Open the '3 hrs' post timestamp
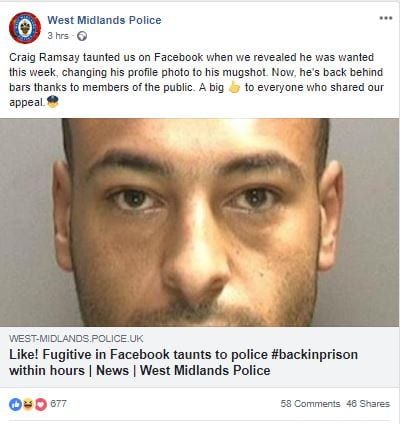The height and width of the screenshot is (424, 400). click(58, 36)
